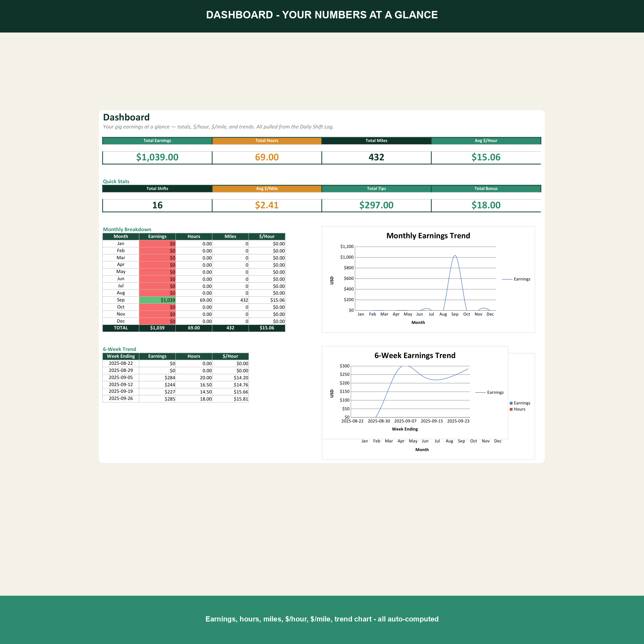
Task: Click the Total Earnings value $1,039.00
Action: coord(157,157)
